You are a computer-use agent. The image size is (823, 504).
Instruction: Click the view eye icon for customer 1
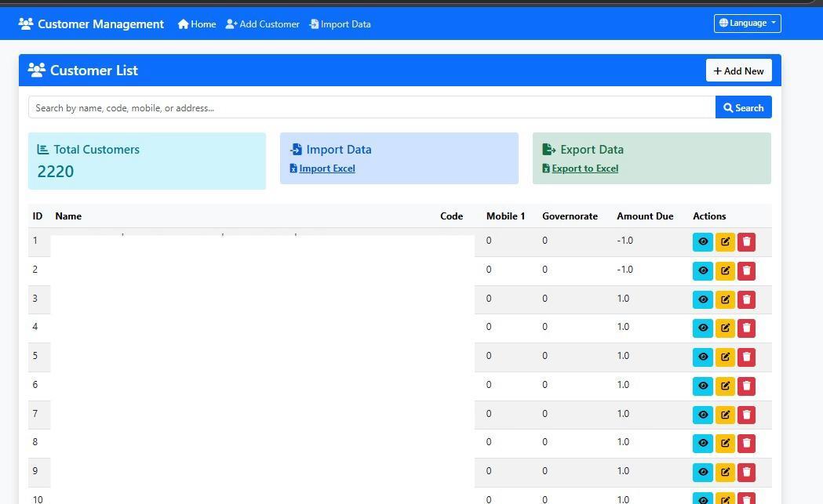703,241
